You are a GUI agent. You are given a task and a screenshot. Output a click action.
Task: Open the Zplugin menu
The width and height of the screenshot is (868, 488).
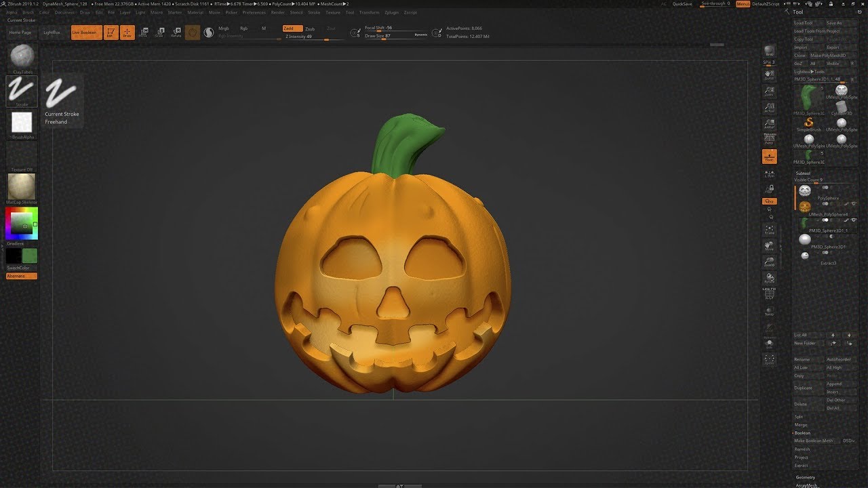tap(391, 12)
